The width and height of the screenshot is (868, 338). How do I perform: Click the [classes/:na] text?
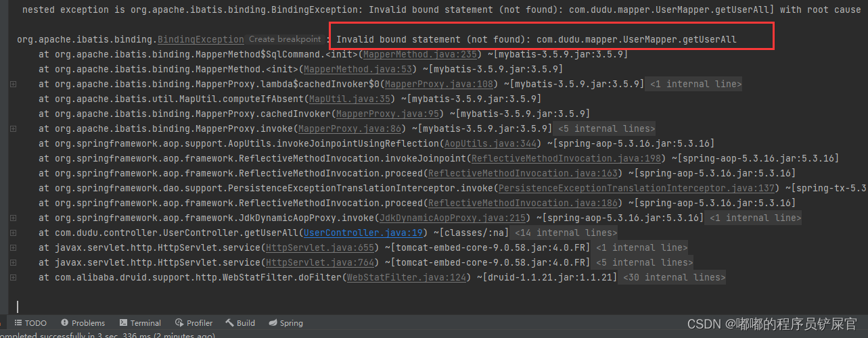pyautogui.click(x=475, y=233)
